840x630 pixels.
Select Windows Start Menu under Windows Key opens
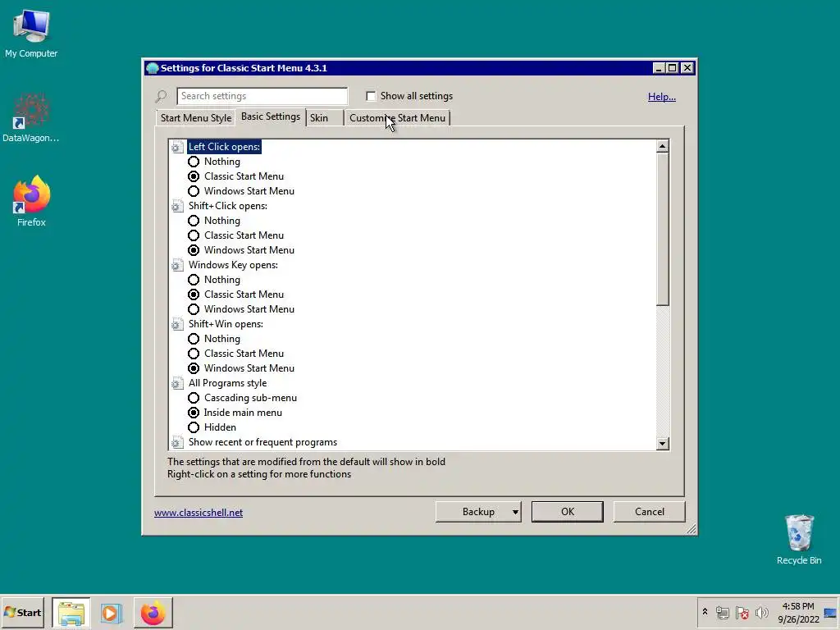pos(194,309)
